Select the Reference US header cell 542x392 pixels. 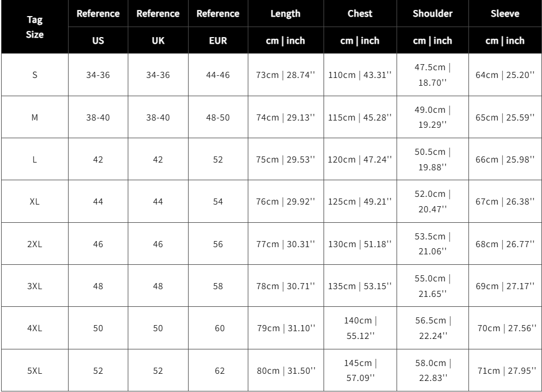coord(98,27)
